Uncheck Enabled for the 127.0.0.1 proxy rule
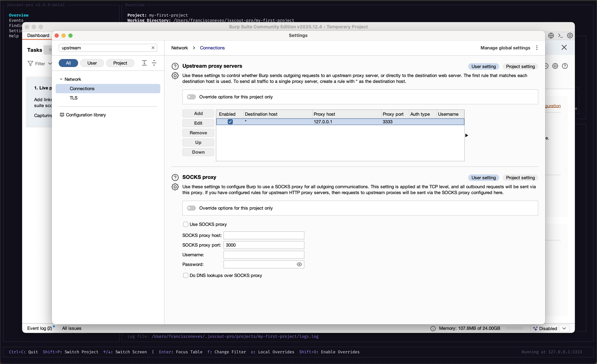This screenshot has height=364, width=597. tap(230, 122)
